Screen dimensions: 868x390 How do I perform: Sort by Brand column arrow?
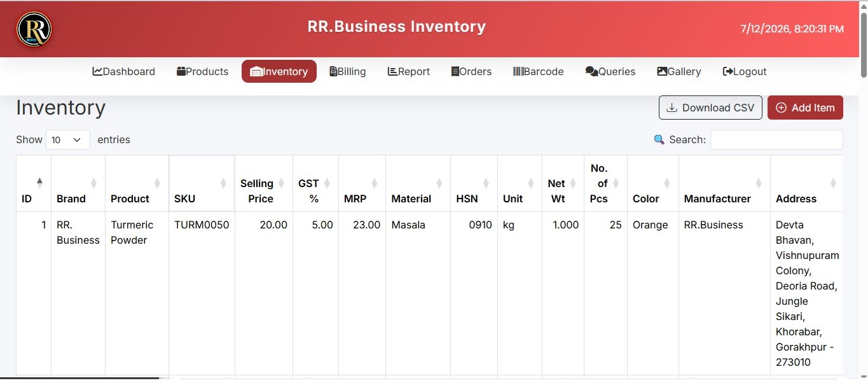tap(94, 183)
